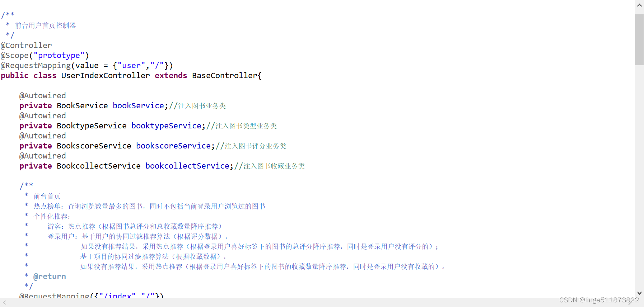Click the comment 注入图书业务类

(x=202, y=106)
